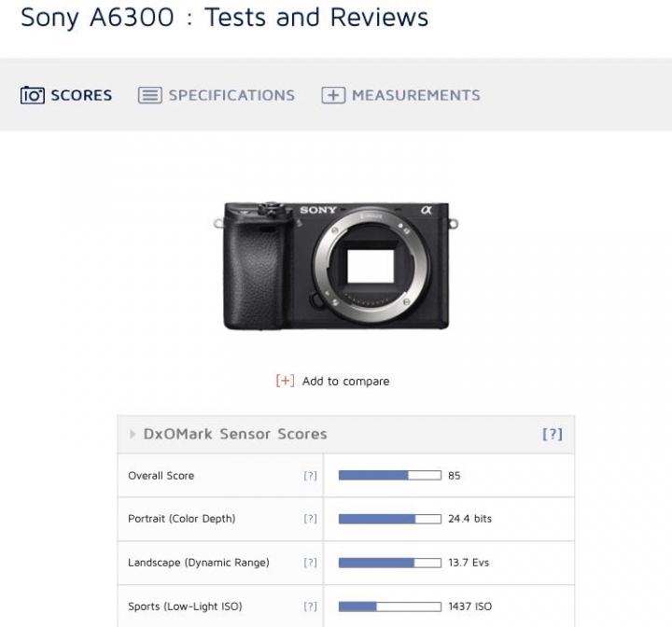672x627 pixels.
Task: Click the Overall Score label
Action: (161, 476)
